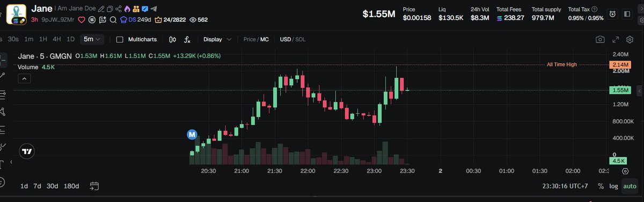Switch chart to MC mode
The height and width of the screenshot is (202, 644).
(265, 39)
